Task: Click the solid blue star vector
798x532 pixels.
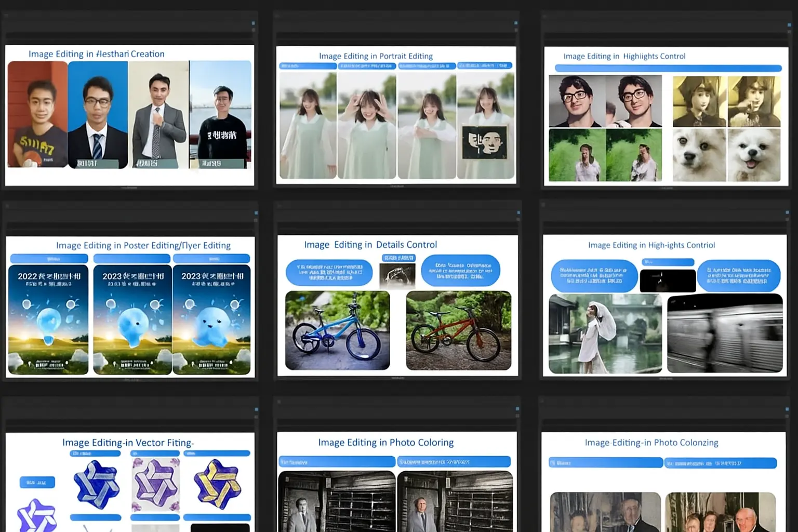Action: pyautogui.click(x=97, y=484)
